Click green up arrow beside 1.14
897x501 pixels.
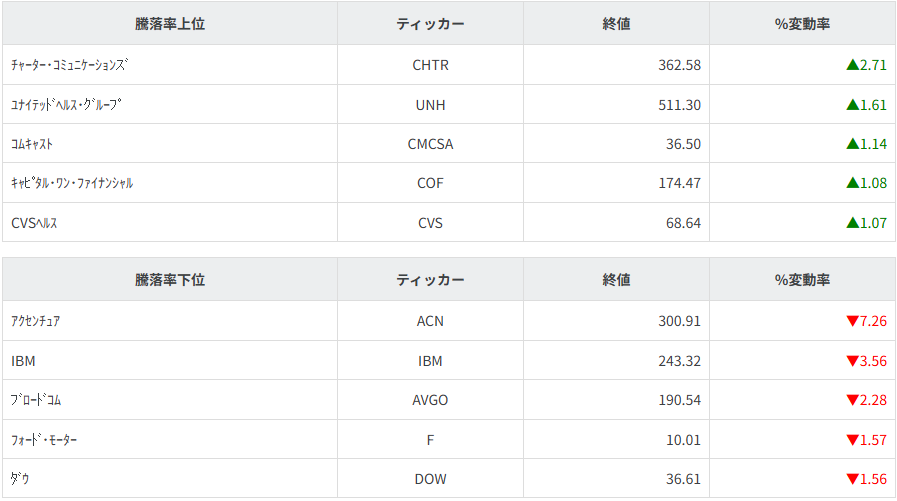click(x=852, y=144)
